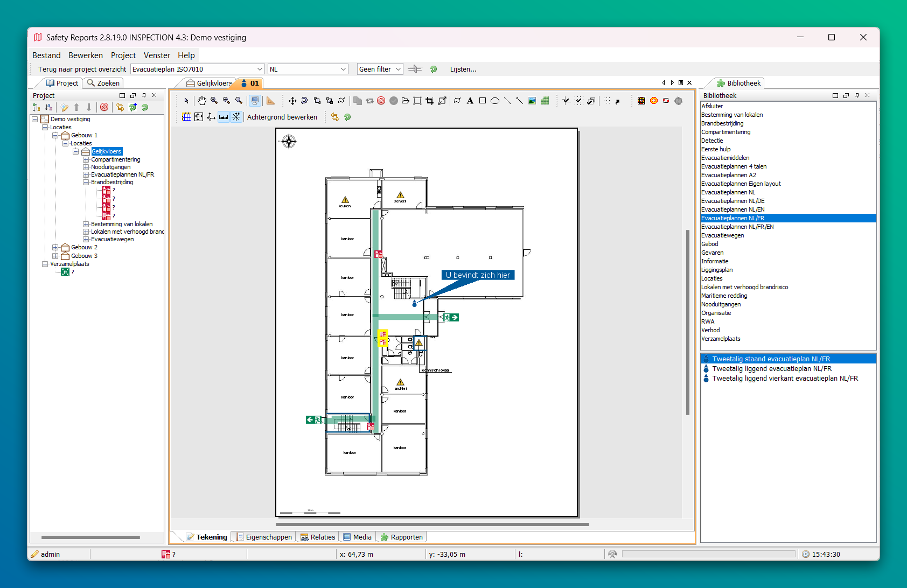The image size is (907, 588).
Task: Click the triangle ruler measuring icon
Action: click(x=270, y=101)
